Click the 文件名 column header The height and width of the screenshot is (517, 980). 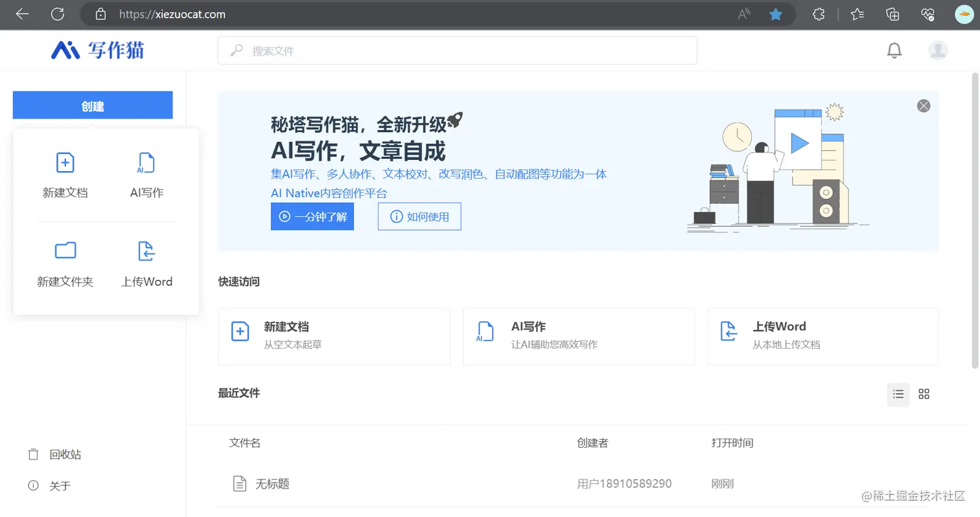click(245, 443)
